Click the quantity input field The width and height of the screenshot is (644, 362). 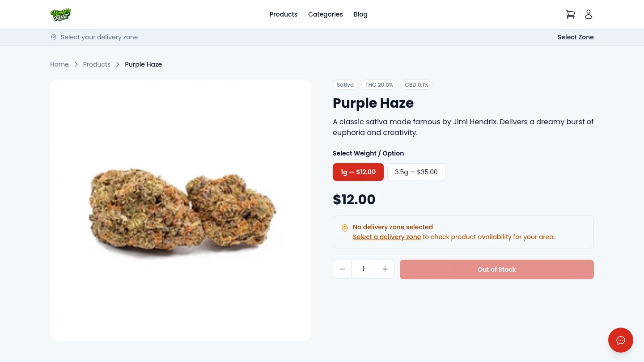(x=363, y=269)
